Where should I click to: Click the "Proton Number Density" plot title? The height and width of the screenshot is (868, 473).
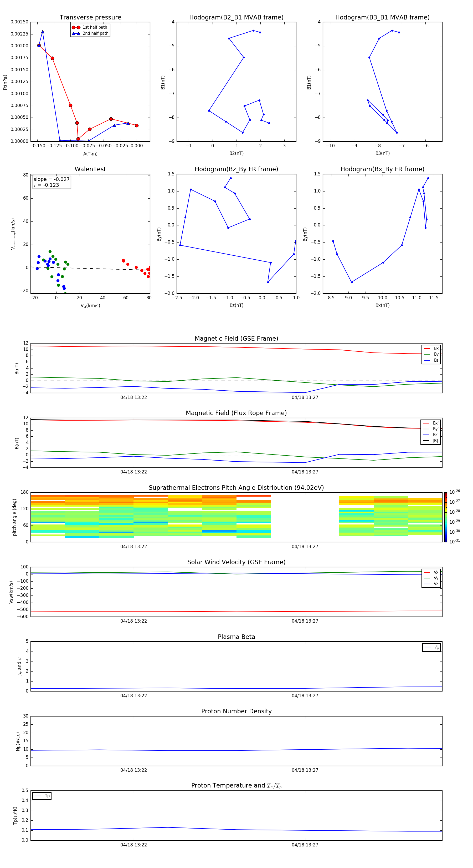236,711
